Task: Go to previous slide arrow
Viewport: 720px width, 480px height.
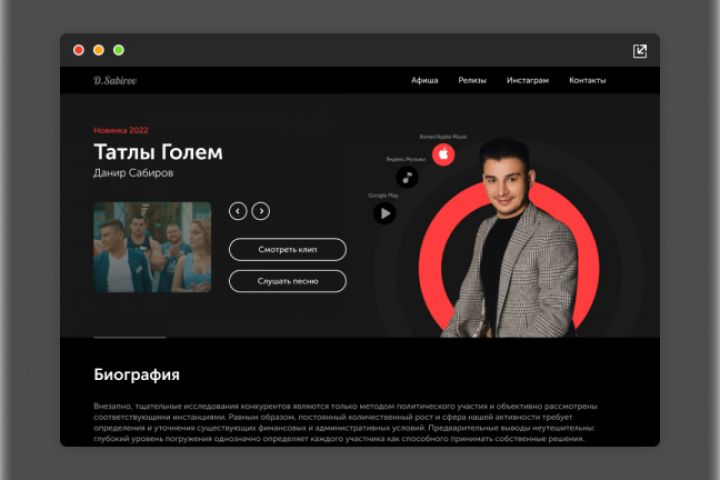Action: 238,211
